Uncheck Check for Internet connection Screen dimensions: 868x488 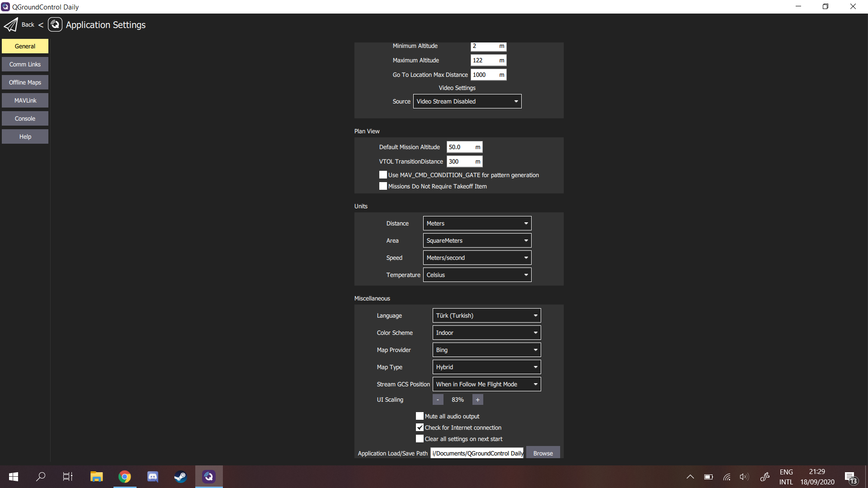click(x=420, y=427)
